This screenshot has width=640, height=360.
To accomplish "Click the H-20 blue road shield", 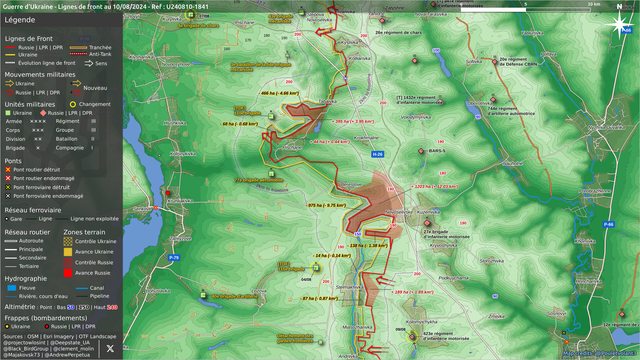I will pyautogui.click(x=378, y=154).
